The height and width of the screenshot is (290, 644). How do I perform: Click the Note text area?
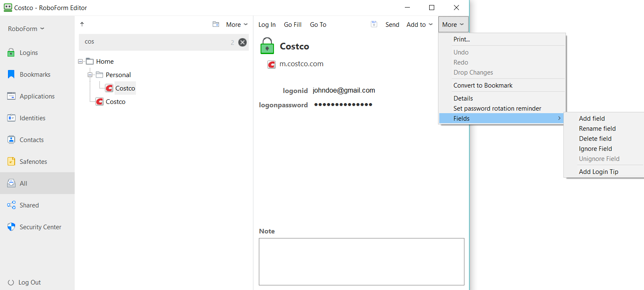[362, 262]
